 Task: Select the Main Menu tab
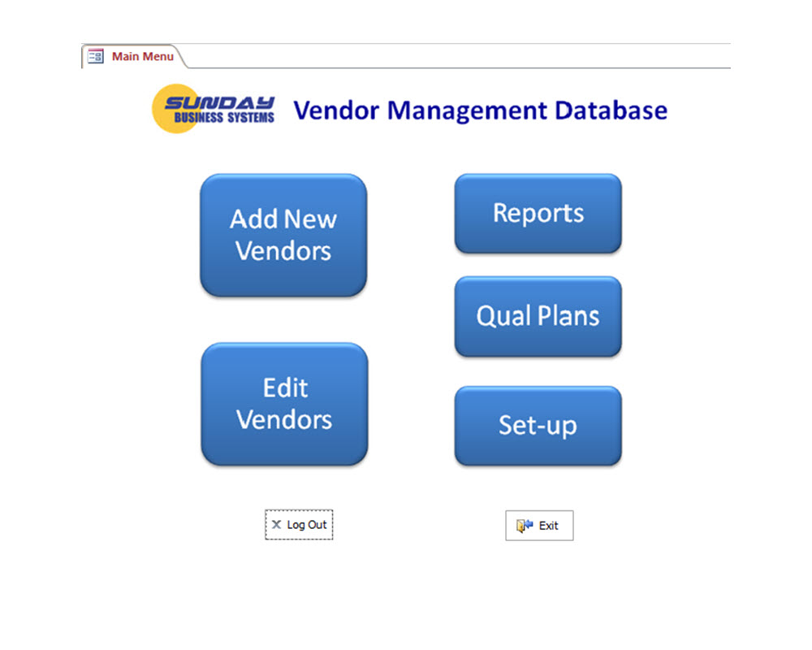coord(142,57)
